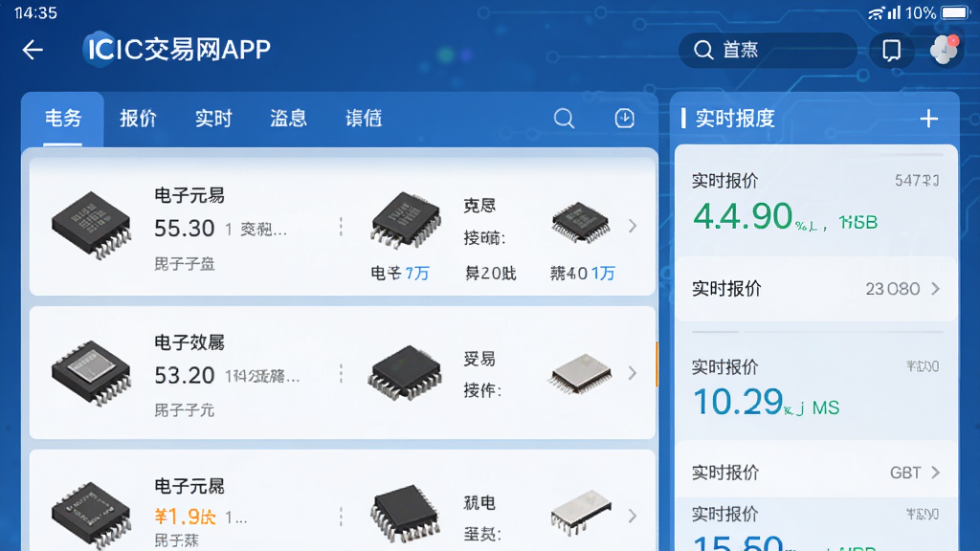Screen dimensions: 980x551
Task: Open the 电子元属 chip thumbnail
Action: [x=92, y=514]
